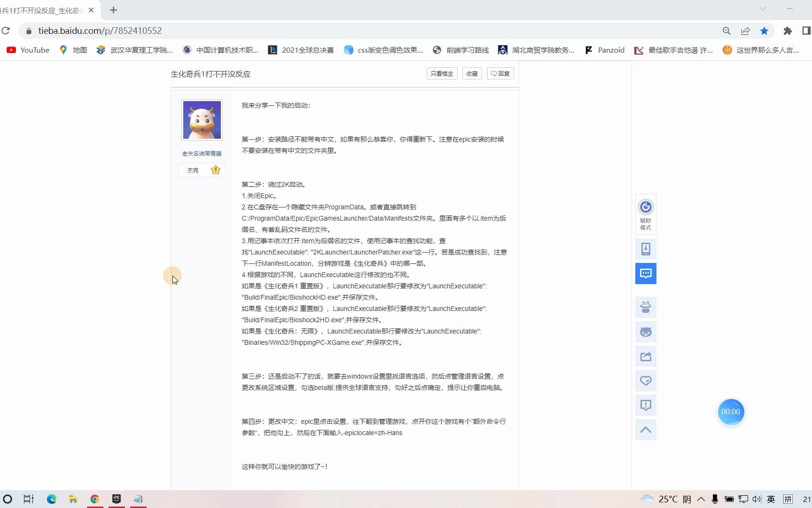Select the highlighted comment icon in sidebar
The height and width of the screenshot is (508, 812).
[646, 273]
